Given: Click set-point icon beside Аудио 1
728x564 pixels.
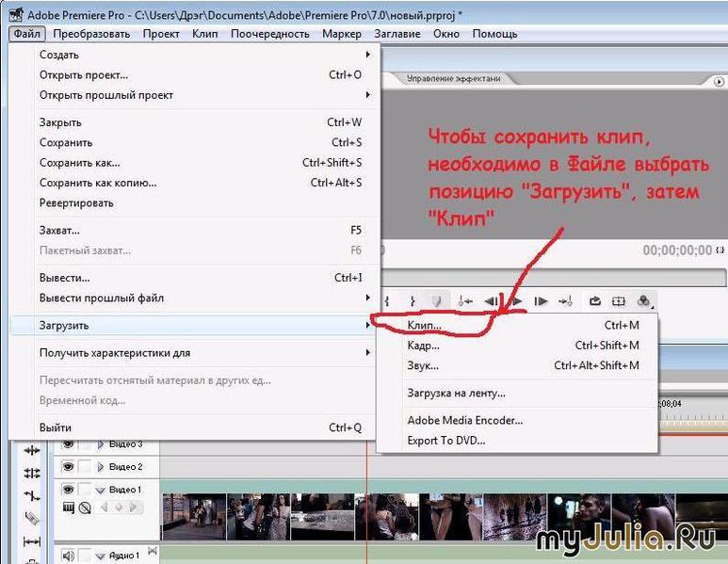Looking at the screenshot, I should pos(153,552).
